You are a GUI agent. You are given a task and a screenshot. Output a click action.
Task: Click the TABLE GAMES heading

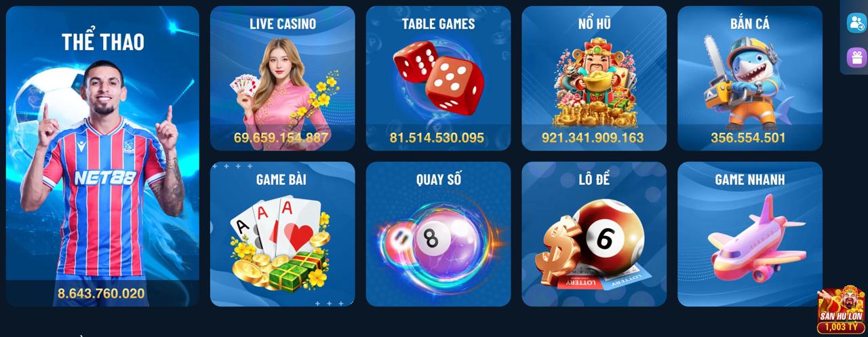click(x=438, y=23)
